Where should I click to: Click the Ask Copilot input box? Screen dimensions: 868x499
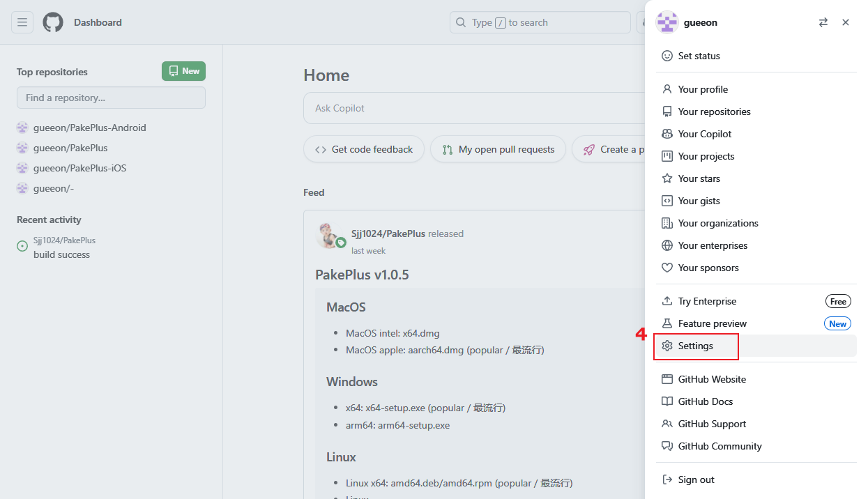[x=474, y=108]
